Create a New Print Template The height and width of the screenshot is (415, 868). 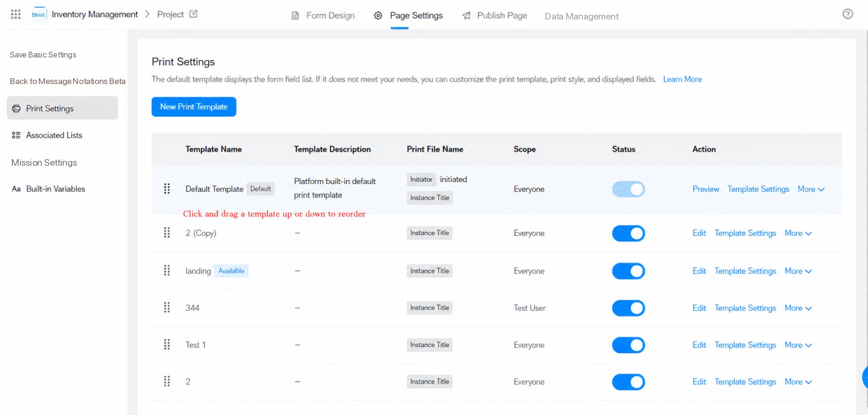click(194, 107)
